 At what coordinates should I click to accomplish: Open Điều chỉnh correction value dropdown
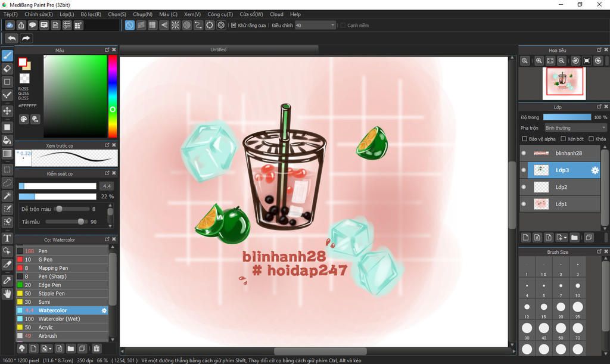point(315,25)
